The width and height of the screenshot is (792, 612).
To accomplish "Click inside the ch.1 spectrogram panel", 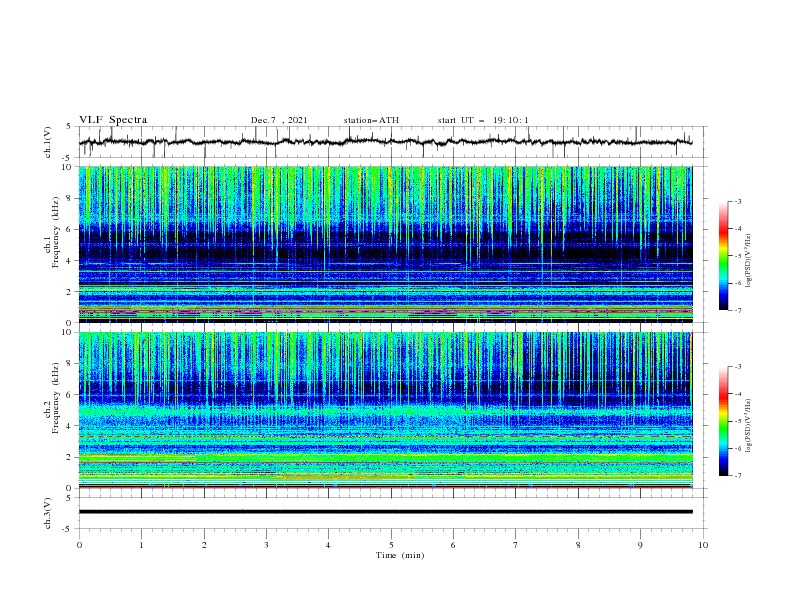I will 385,244.
